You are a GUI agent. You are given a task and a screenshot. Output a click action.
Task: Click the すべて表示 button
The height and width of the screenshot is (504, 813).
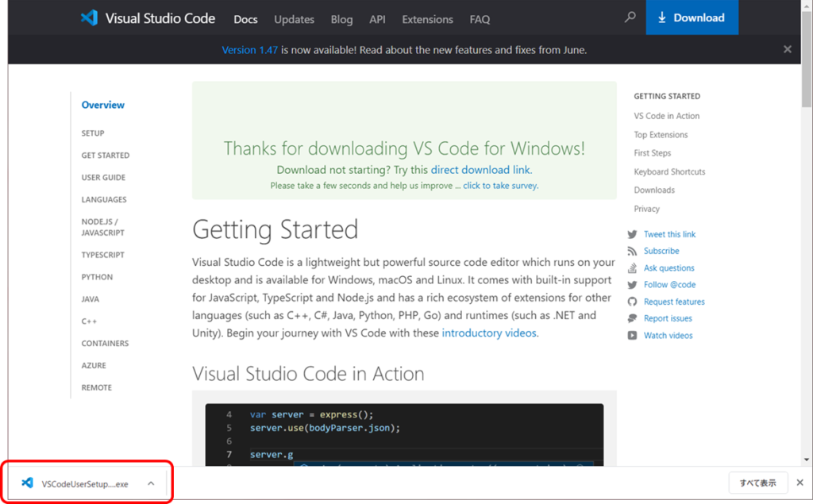pyautogui.click(x=758, y=483)
